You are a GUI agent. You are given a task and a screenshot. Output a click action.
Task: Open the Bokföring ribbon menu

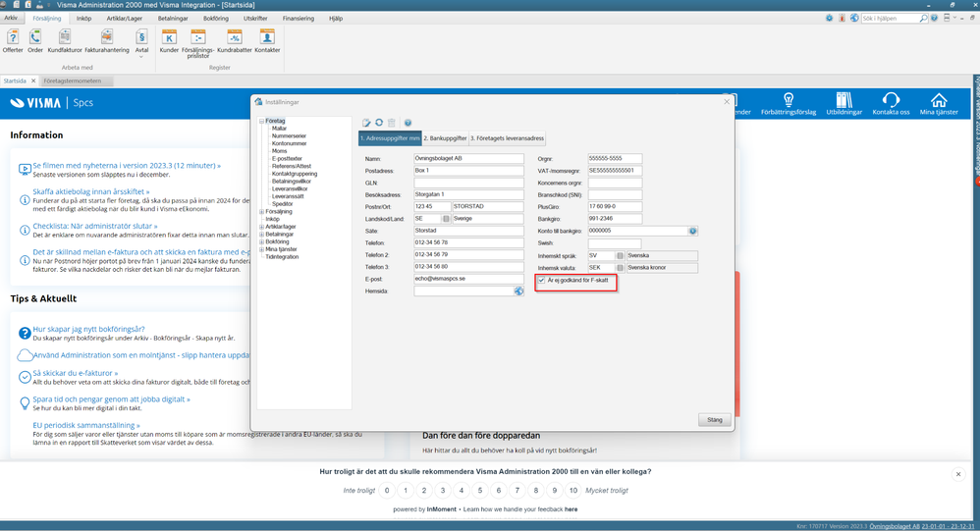coord(216,18)
